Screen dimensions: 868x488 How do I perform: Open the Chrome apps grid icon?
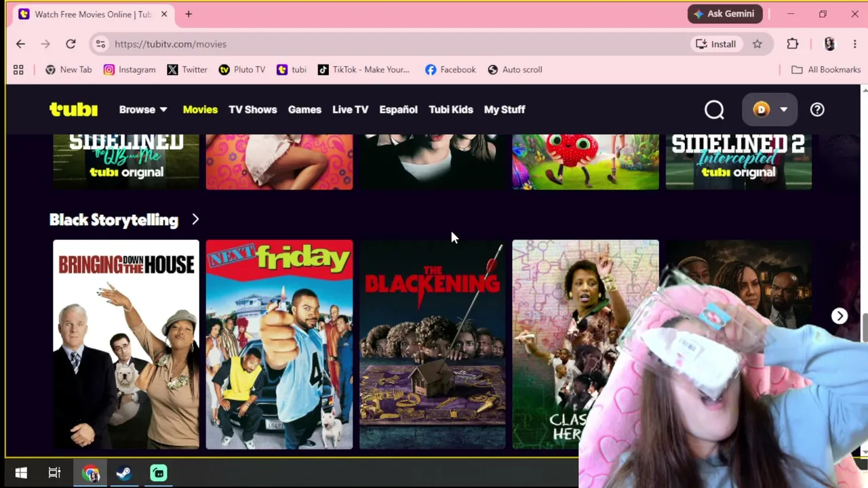[x=18, y=70]
